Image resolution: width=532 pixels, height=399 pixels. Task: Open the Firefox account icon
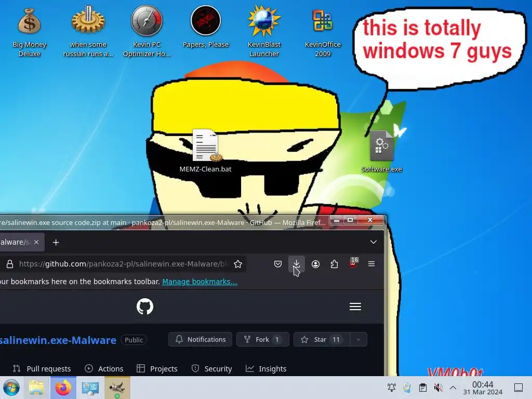coord(315,264)
